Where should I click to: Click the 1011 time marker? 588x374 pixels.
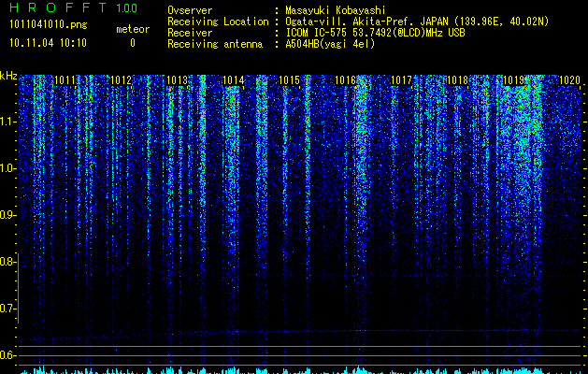[x=65, y=80]
